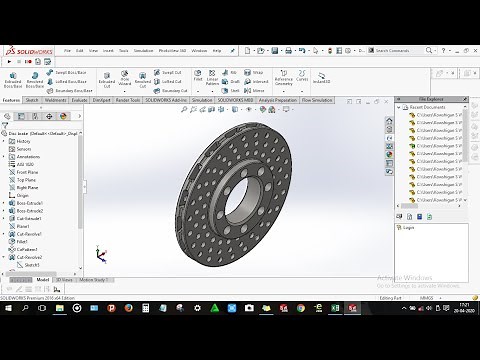The width and height of the screenshot is (480, 360).
Task: Click the Save icon in the top toolbar
Action: (x=275, y=51)
